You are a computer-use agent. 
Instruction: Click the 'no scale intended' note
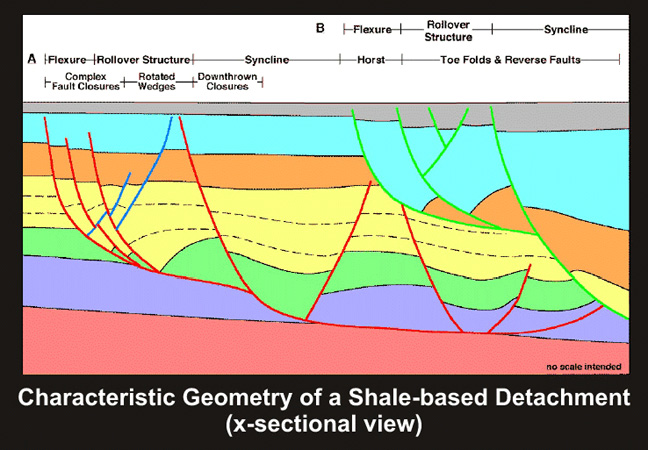[584, 367]
